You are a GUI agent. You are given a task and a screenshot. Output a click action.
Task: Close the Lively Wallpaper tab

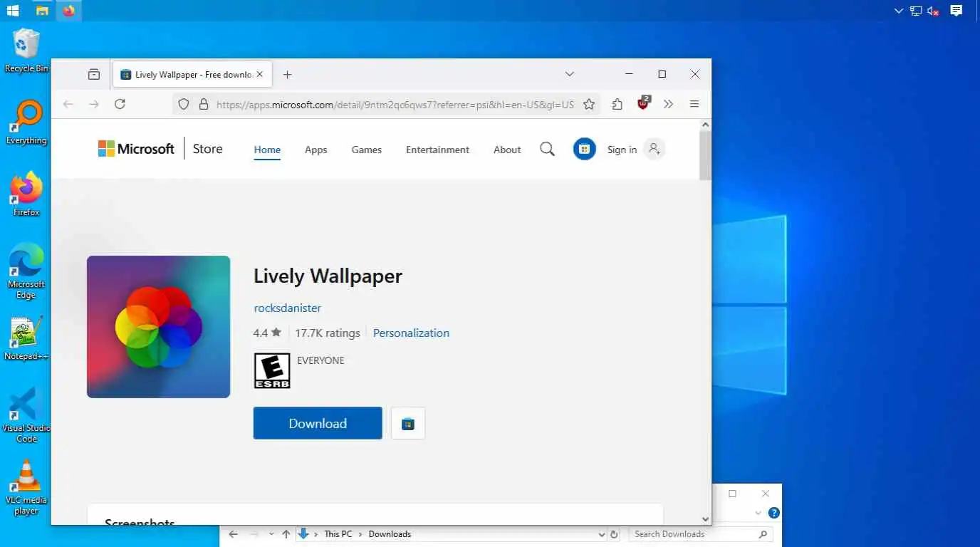pos(260,74)
